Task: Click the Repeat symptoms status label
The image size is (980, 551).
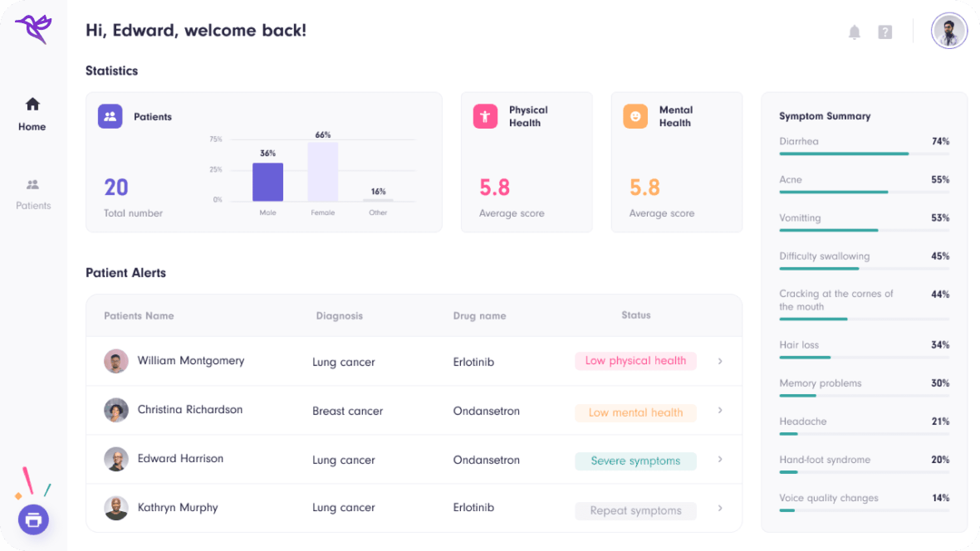Action: pos(635,511)
